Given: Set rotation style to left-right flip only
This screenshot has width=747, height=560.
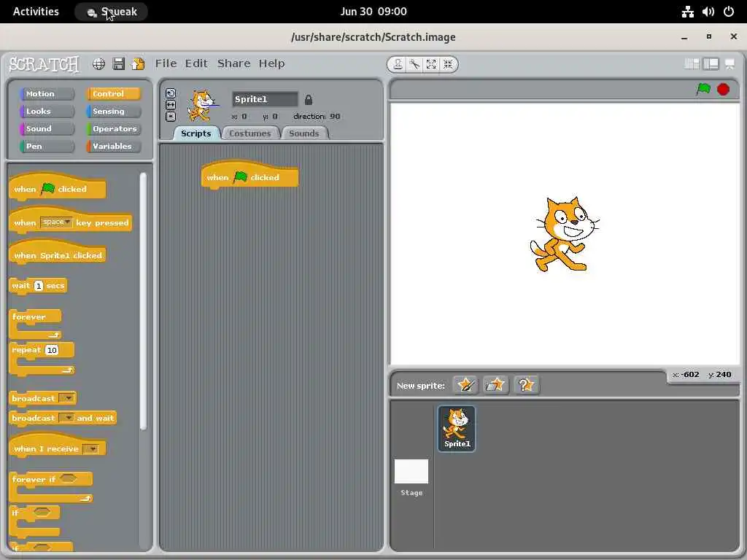Looking at the screenshot, I should [x=171, y=105].
